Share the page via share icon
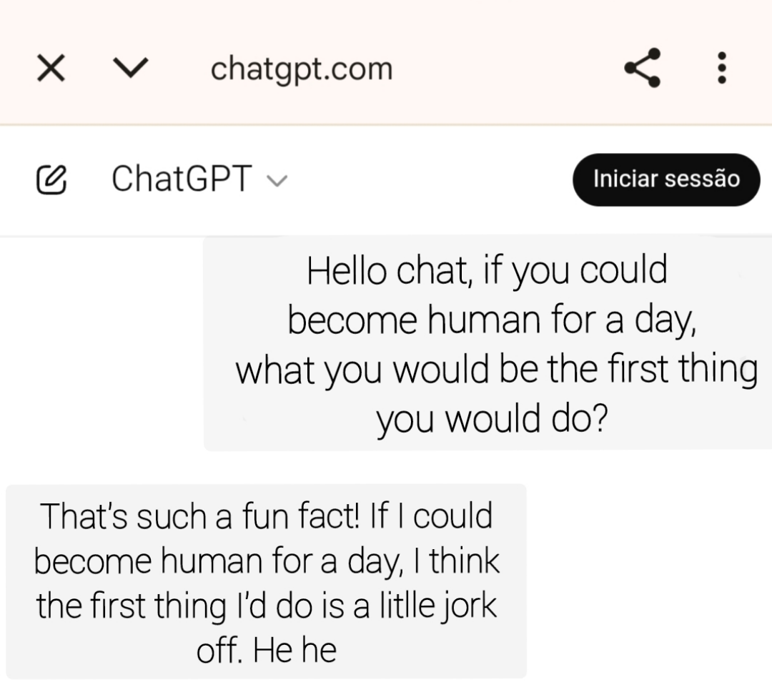Screen dimensions: 772x700 [x=642, y=69]
